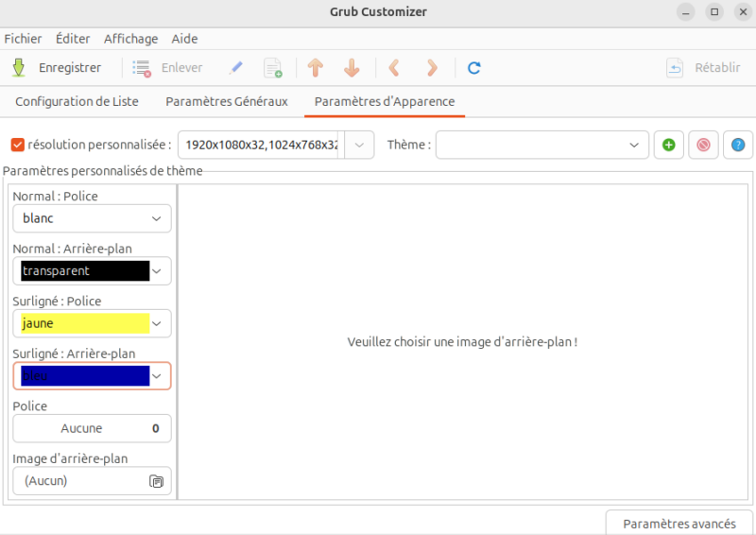Expand the resolution combo box dropdown
Image resolution: width=756 pixels, height=535 pixels.
[x=360, y=145]
